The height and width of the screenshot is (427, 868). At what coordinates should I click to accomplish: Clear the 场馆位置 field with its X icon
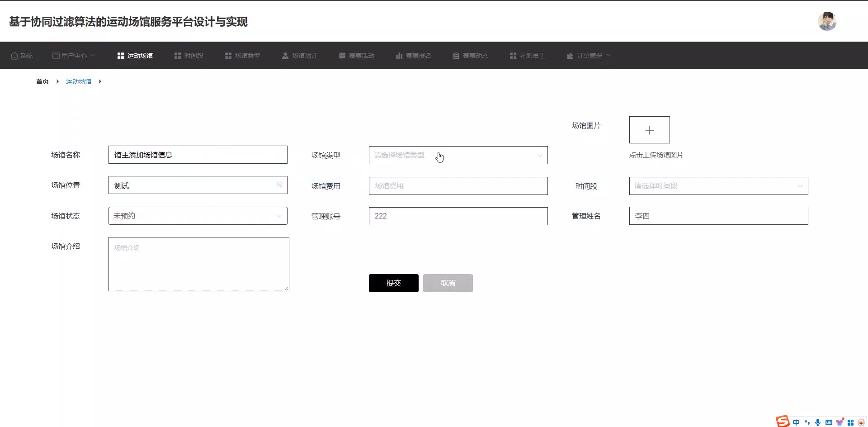point(279,185)
